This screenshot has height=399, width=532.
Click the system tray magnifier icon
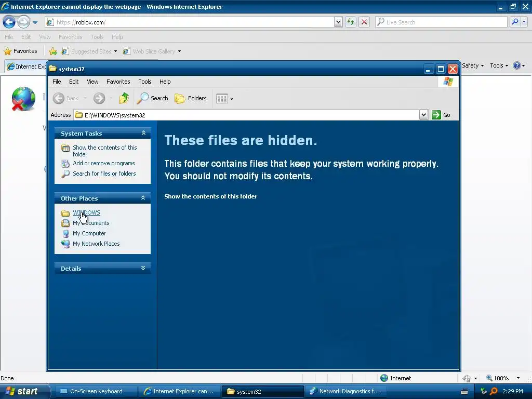point(494,391)
